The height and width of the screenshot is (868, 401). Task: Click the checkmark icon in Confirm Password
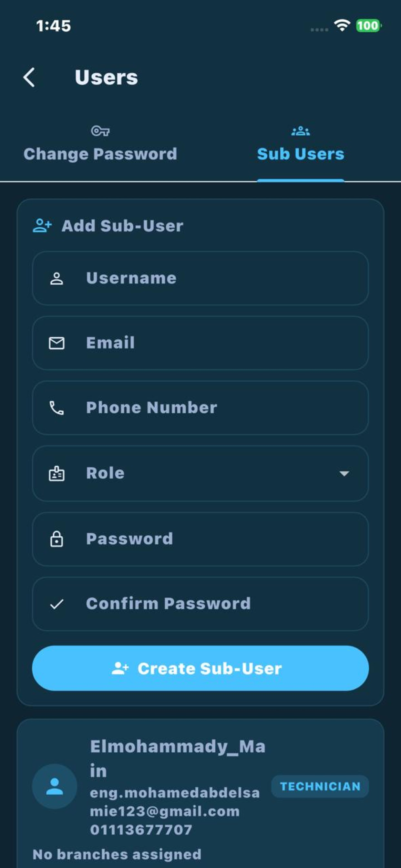(57, 604)
